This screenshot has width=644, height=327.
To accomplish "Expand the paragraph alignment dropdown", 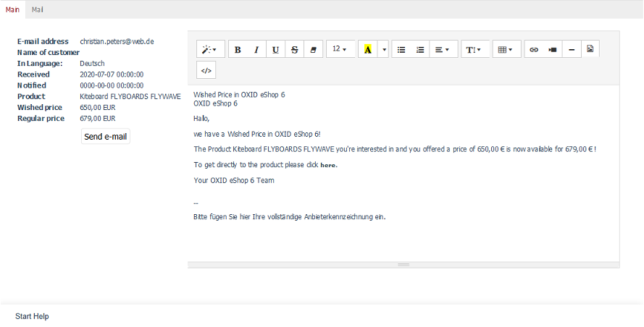I will point(443,49).
